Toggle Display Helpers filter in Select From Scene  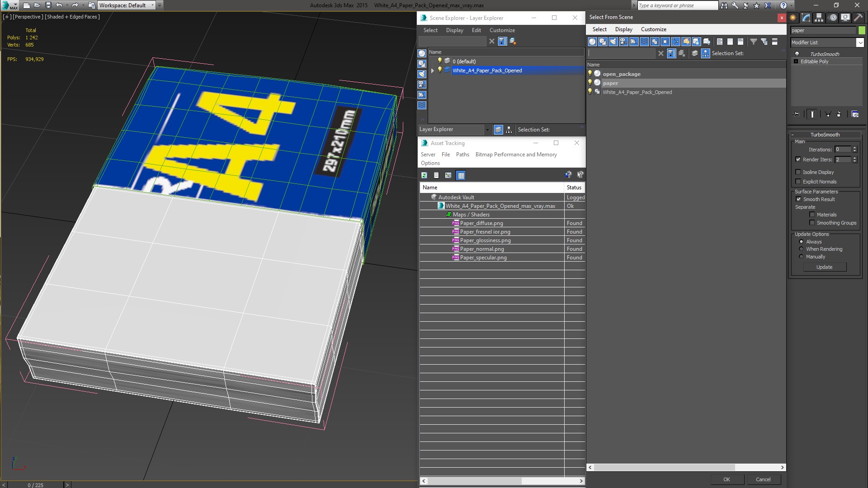(x=634, y=42)
